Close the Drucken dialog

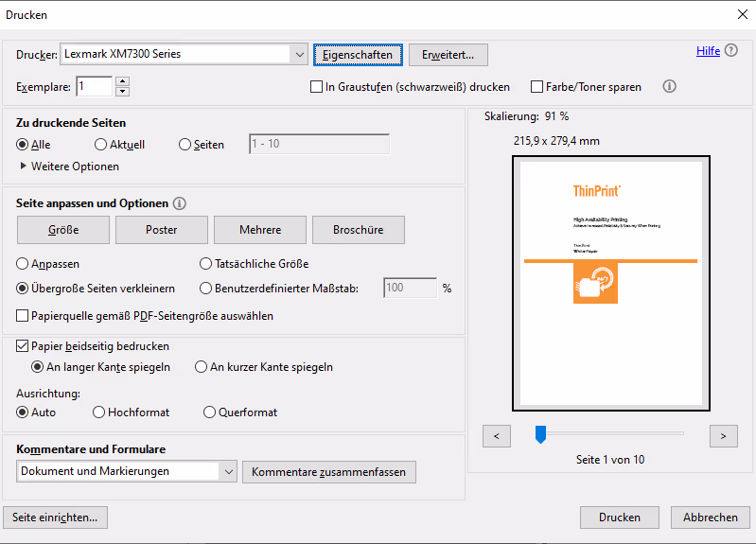[743, 14]
